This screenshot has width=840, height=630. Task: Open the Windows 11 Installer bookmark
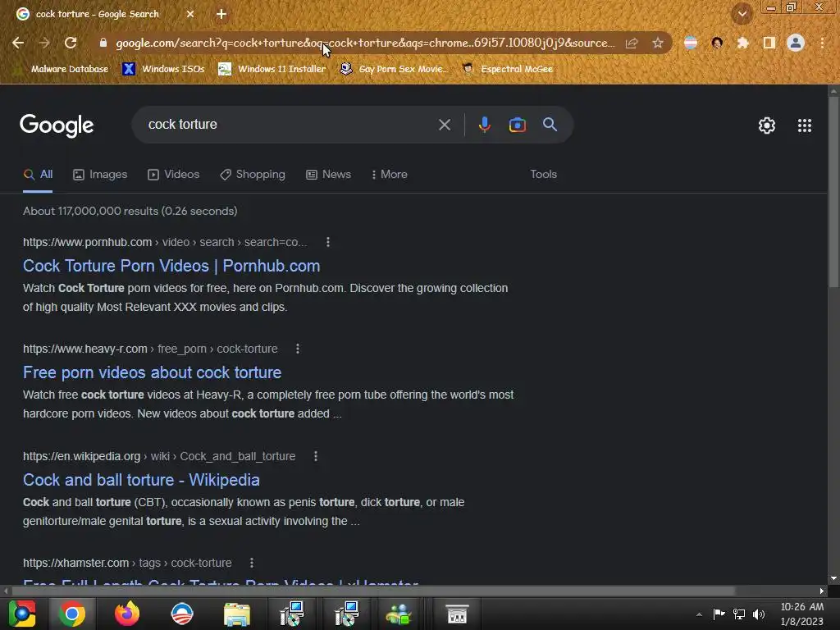(272, 69)
